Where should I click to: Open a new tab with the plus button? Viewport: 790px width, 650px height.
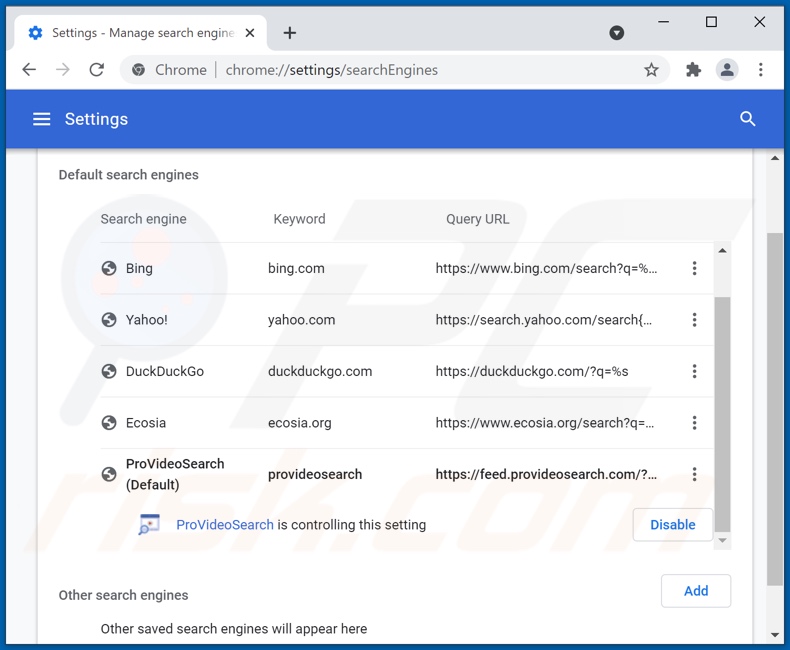290,33
